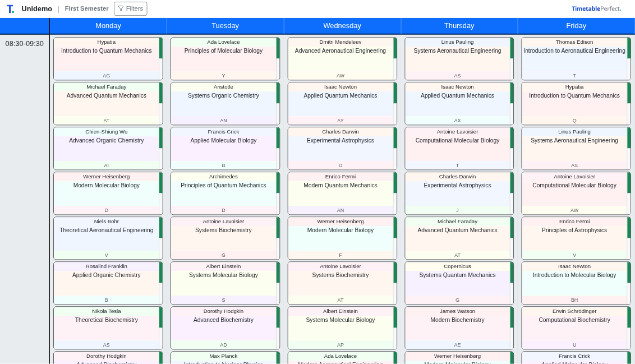Open Monday Werner Heisenberg Modern Molecular Biology card
Image resolution: width=635 pixels, height=364 pixels.
pos(108,193)
